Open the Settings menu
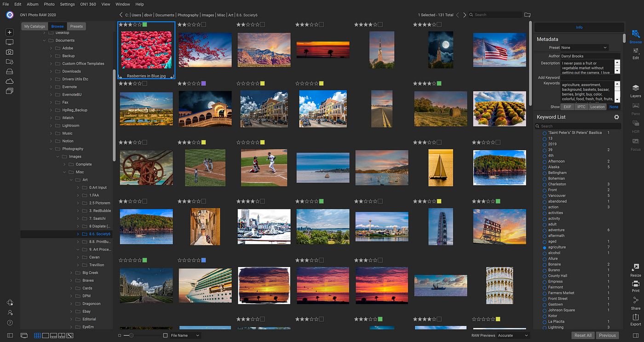Screen dimensions: 644x342 (x=67, y=4)
